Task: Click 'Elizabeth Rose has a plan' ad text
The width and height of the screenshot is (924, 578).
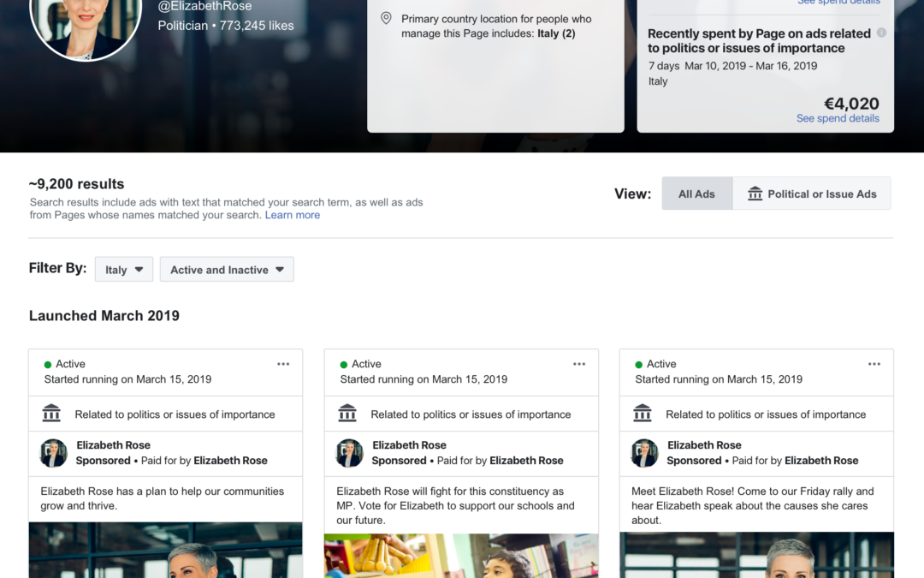Action: pyautogui.click(x=162, y=498)
